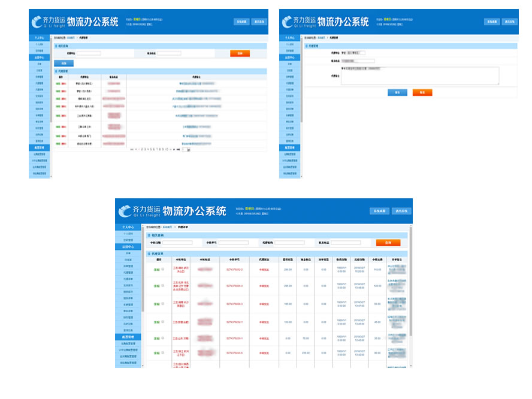This screenshot has width=532, height=399.
Task: Tick the checkbox for order SZ74378239-1
Action: (x=162, y=337)
